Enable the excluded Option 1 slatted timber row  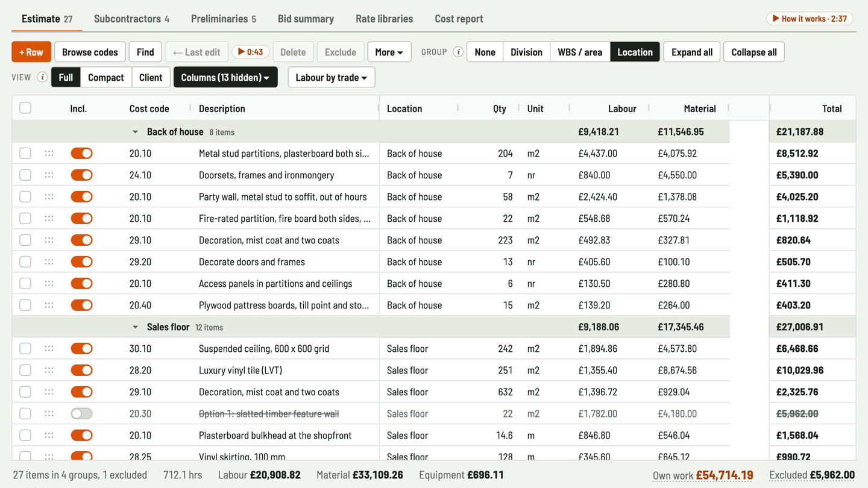coord(81,414)
